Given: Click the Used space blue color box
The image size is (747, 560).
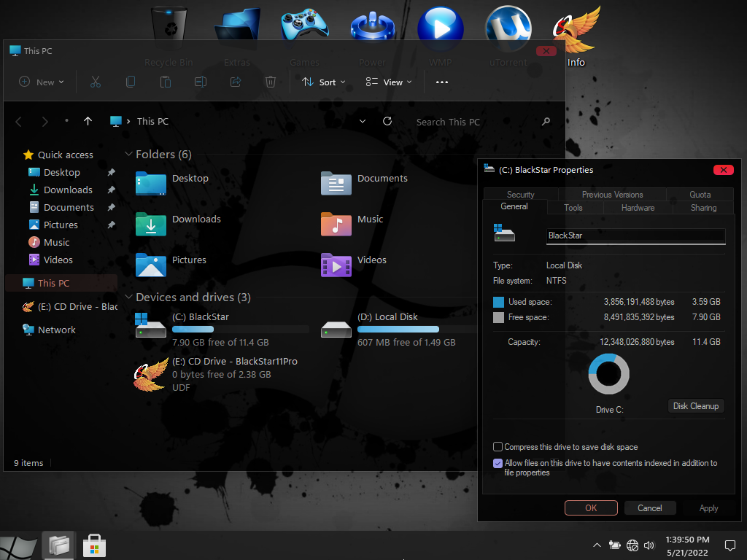Looking at the screenshot, I should click(x=498, y=302).
